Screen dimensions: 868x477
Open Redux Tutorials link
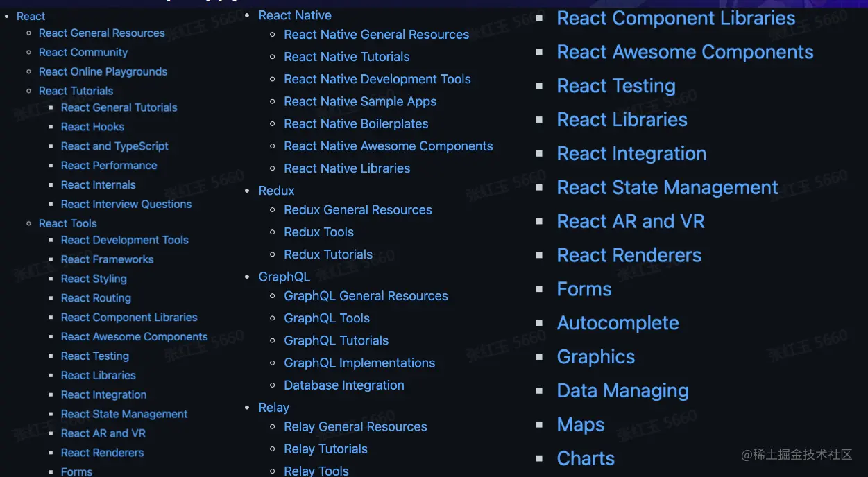(x=328, y=254)
